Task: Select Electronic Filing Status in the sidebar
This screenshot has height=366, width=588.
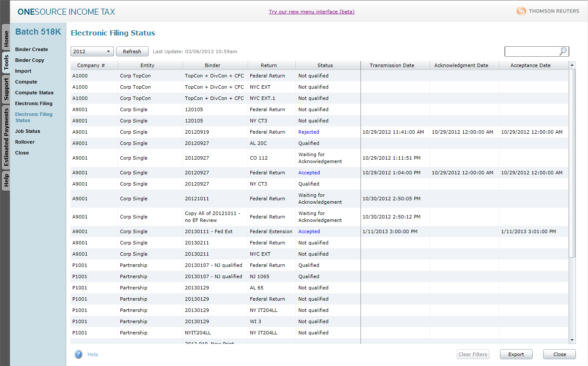Action: [34, 117]
